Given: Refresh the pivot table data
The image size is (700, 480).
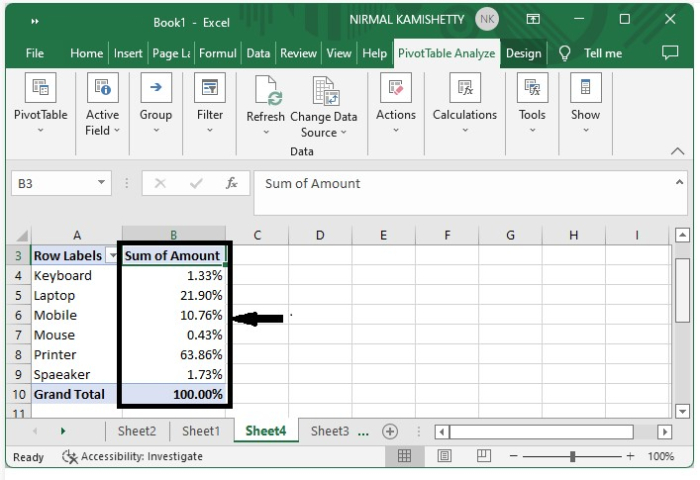Looking at the screenshot, I should coord(266,98).
